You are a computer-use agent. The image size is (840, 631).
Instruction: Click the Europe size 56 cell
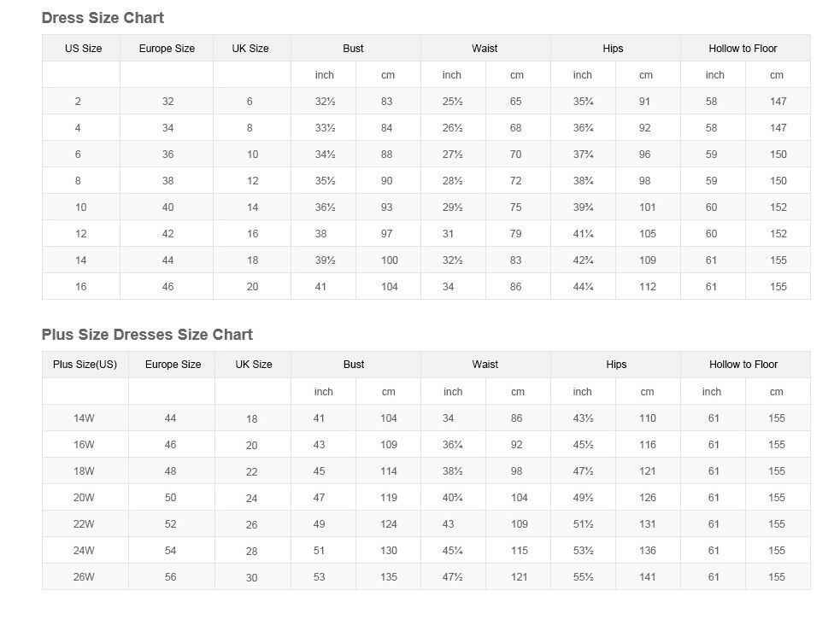tap(170, 577)
